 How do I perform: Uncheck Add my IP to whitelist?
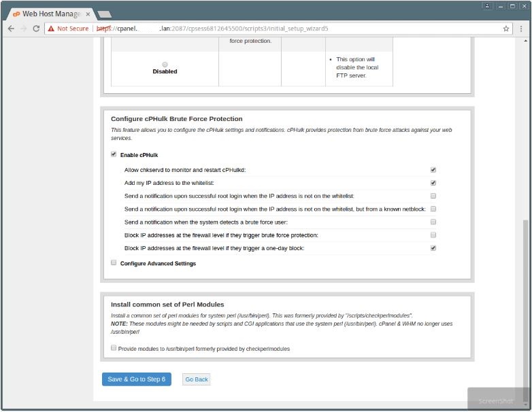[x=433, y=183]
